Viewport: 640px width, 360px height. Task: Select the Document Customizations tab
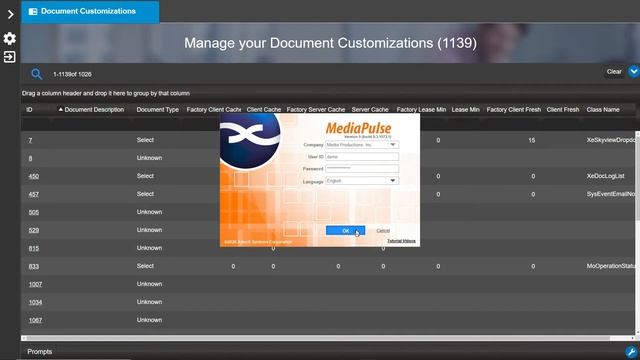90,11
